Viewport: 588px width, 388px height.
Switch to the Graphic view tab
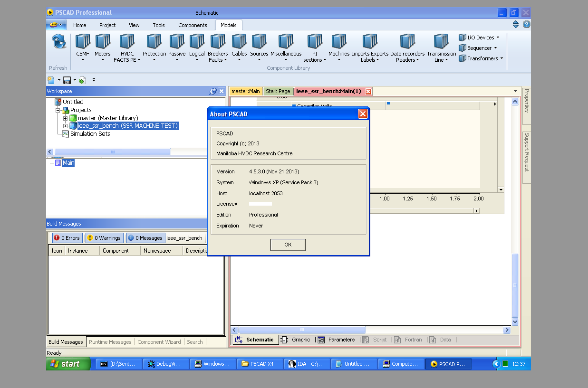coord(296,340)
